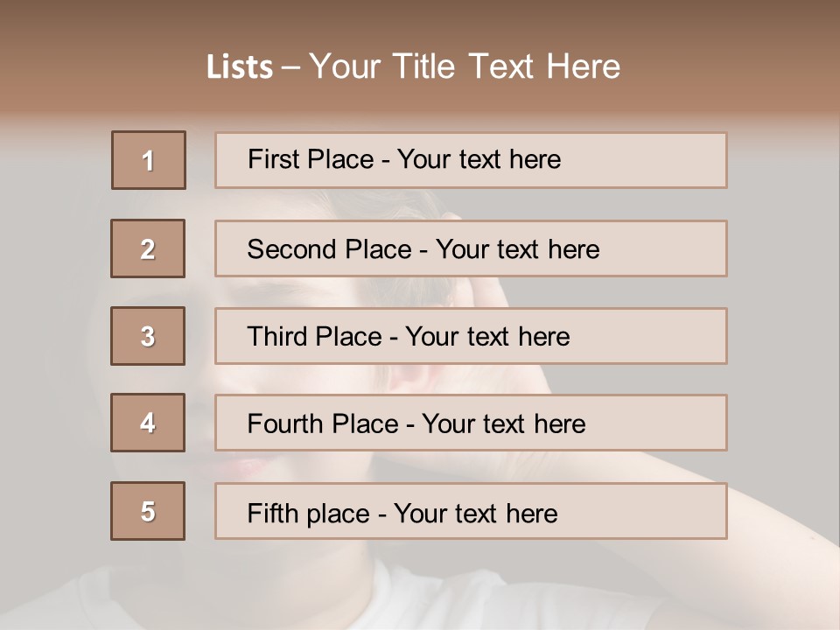Click the number 3 box
Image resolution: width=840 pixels, height=630 pixels.
pos(148,336)
